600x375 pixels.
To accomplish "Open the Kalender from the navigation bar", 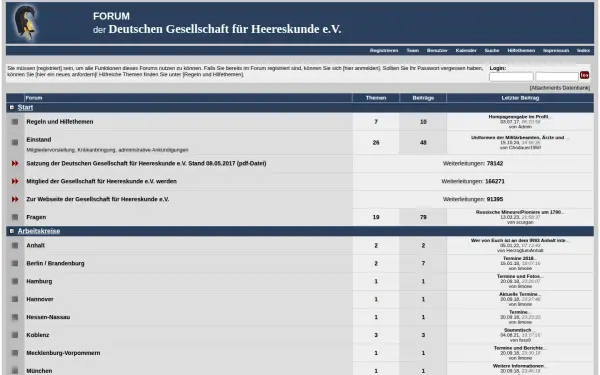I will click(x=466, y=51).
